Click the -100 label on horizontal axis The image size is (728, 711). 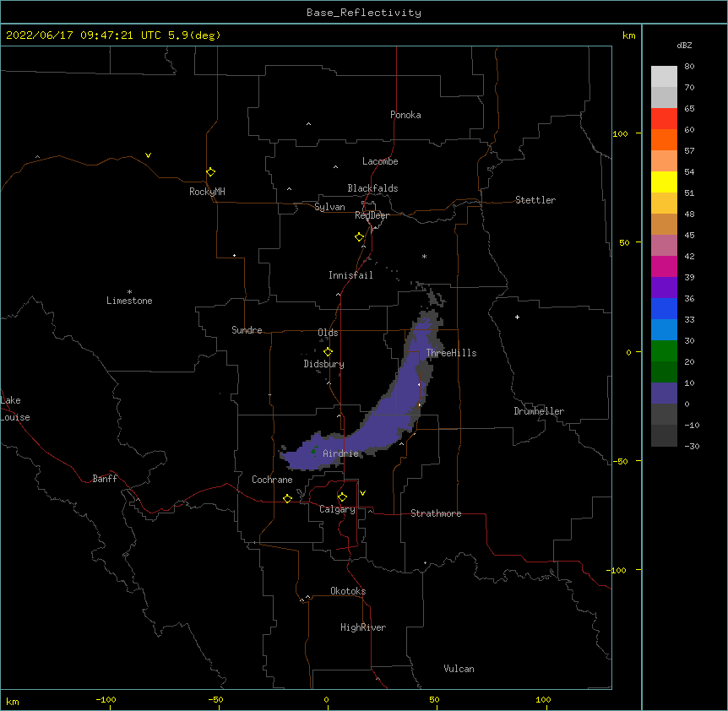pyautogui.click(x=106, y=699)
